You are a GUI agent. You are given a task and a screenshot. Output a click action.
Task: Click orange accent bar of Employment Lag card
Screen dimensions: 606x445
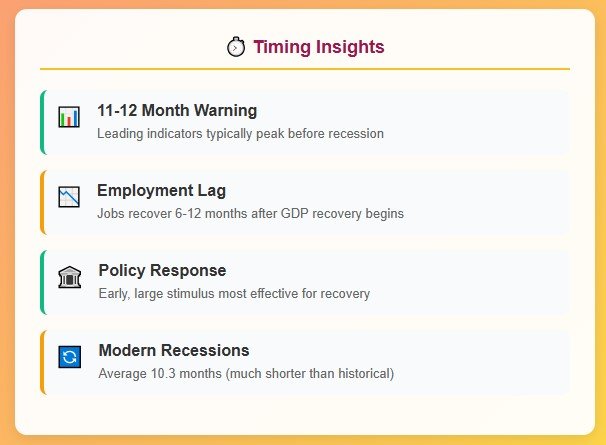tap(43, 202)
